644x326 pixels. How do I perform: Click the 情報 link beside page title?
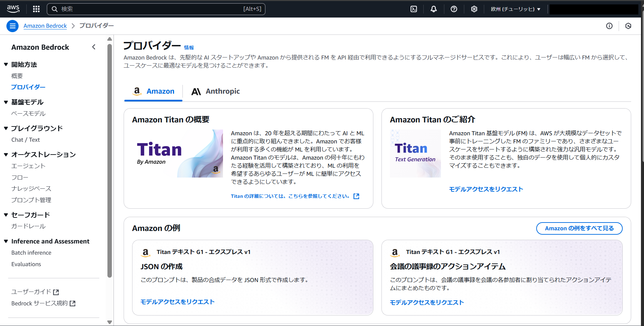pos(189,48)
